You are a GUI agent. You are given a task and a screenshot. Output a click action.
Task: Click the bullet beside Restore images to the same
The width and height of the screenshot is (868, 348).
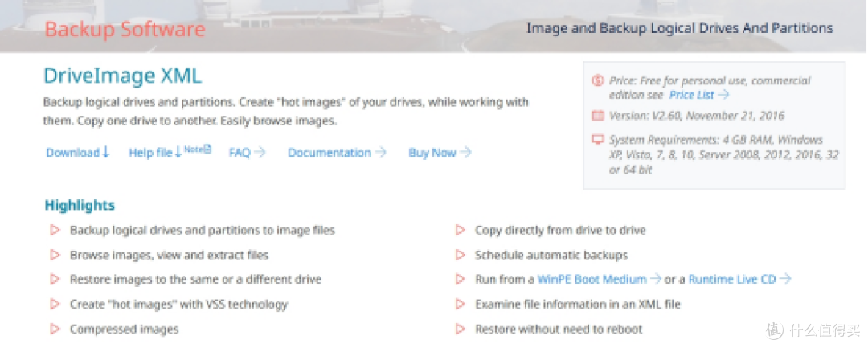coord(55,280)
